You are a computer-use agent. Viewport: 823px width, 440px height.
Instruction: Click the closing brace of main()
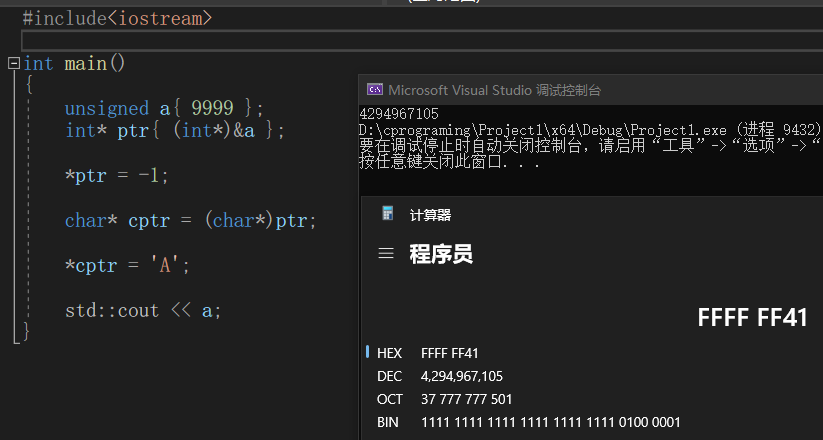tap(26, 332)
